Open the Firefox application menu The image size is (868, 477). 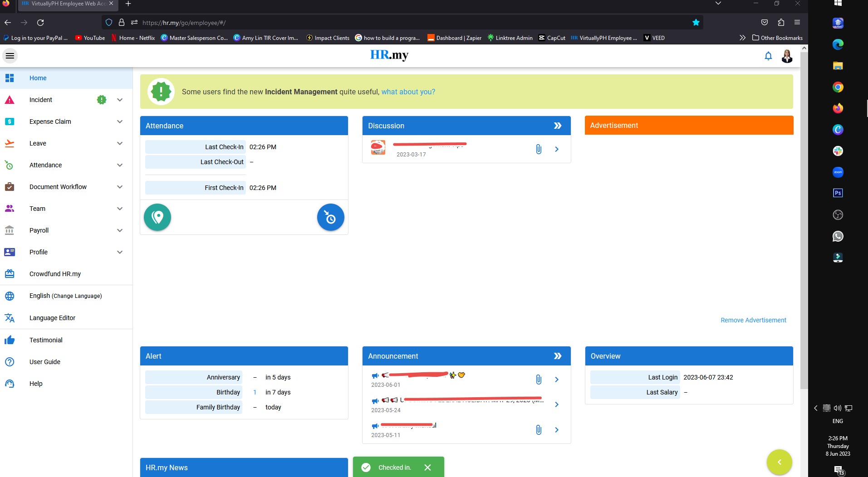[797, 22]
